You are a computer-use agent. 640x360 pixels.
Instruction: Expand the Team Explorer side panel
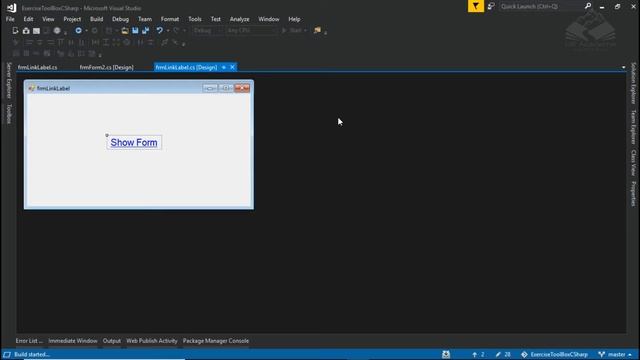[x=633, y=127]
